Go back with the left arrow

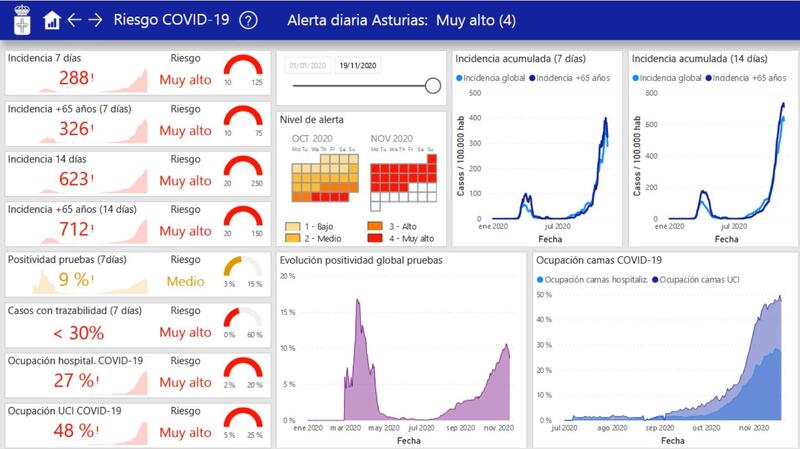74,20
